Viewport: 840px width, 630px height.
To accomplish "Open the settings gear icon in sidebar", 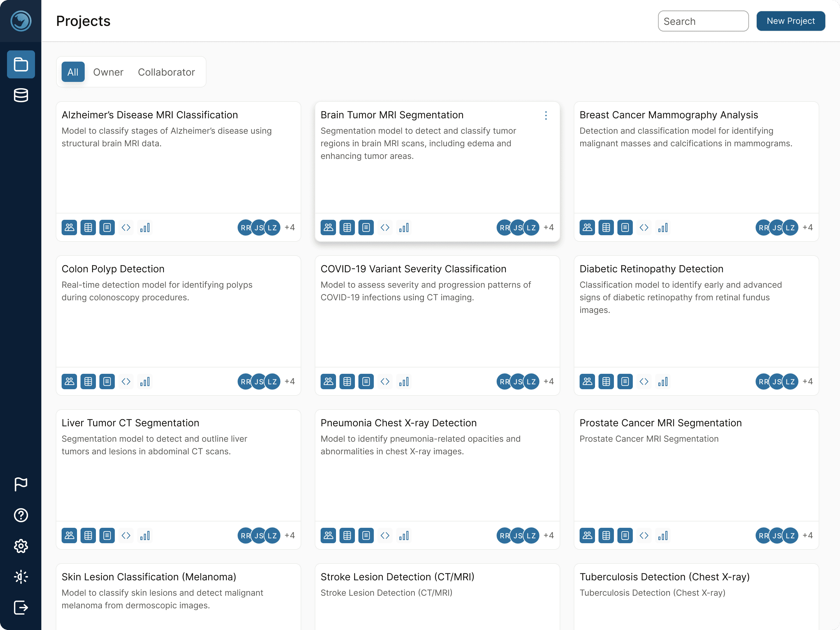I will (x=21, y=546).
